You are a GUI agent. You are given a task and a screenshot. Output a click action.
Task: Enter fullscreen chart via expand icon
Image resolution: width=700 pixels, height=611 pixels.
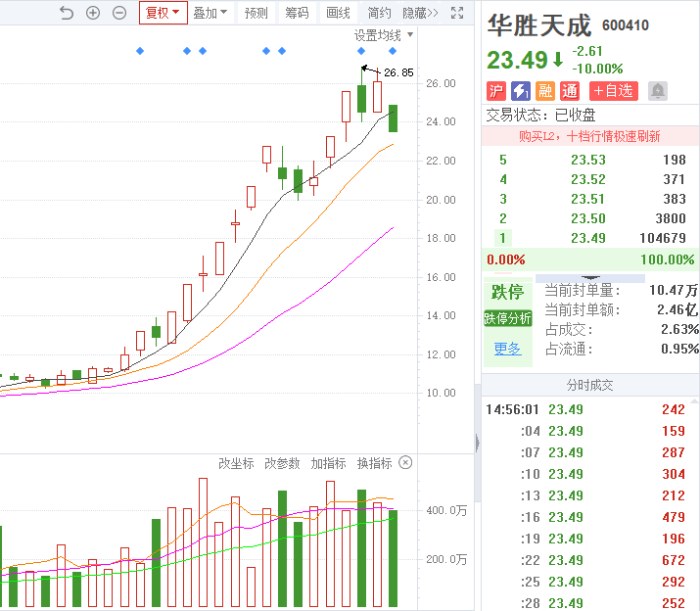[x=457, y=13]
